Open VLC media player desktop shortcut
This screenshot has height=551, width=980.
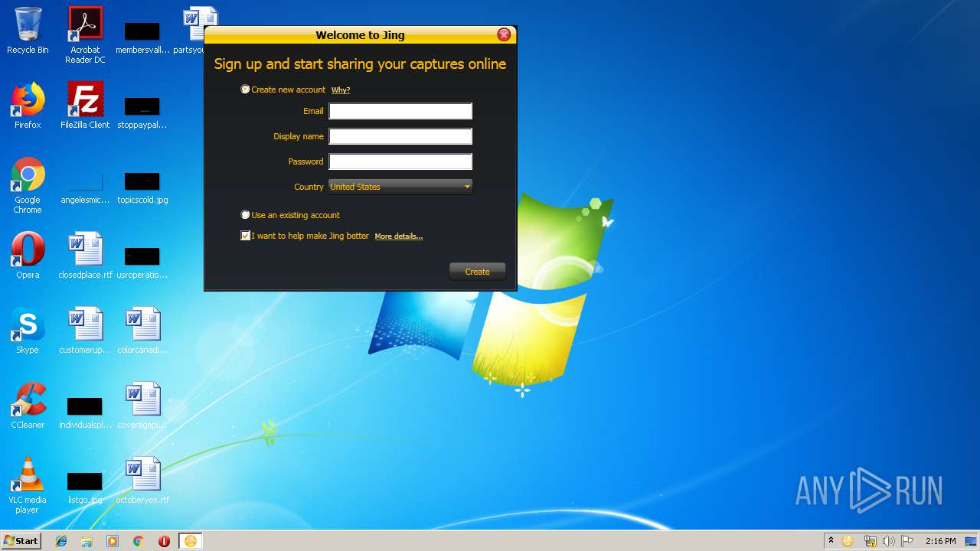pyautogui.click(x=28, y=485)
